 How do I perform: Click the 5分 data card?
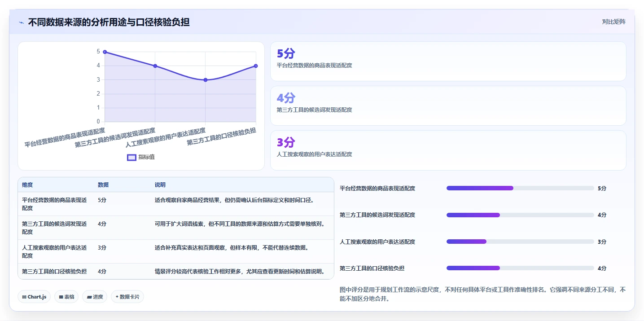coord(448,61)
